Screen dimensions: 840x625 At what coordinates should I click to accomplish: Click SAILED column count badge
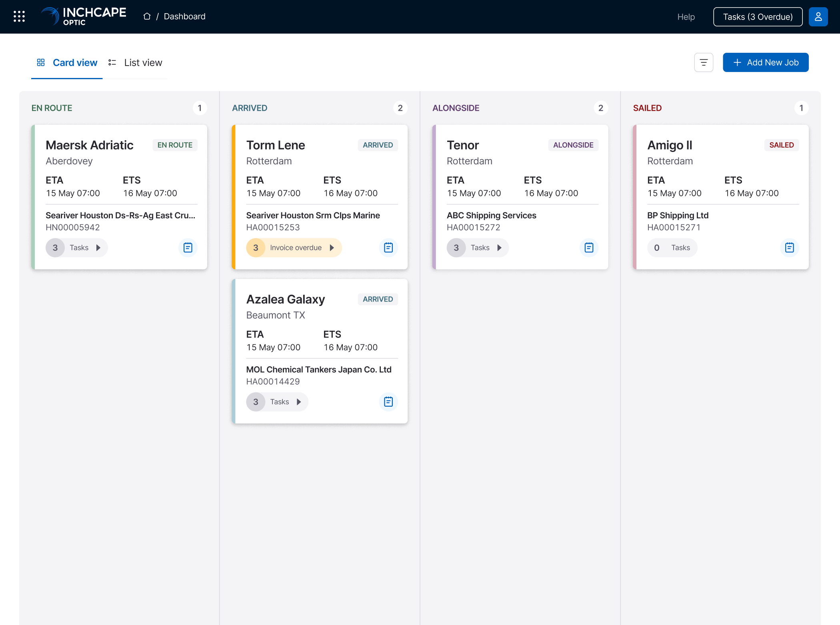pos(801,108)
